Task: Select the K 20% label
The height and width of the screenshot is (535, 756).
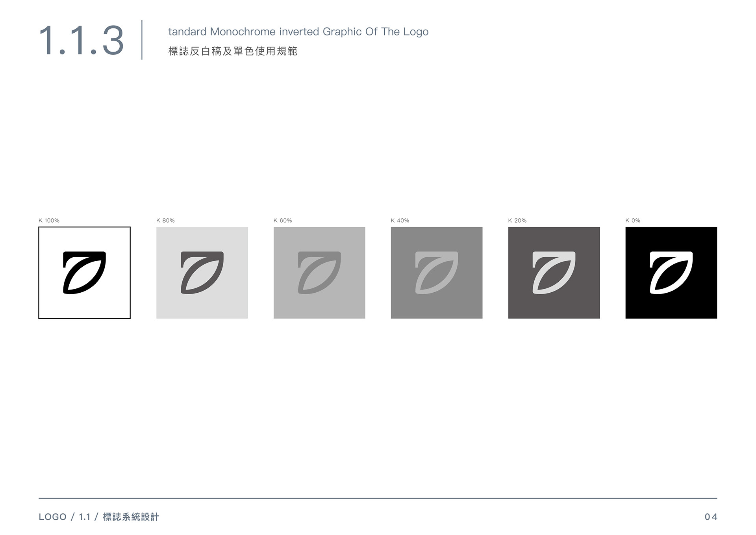Action: [517, 221]
